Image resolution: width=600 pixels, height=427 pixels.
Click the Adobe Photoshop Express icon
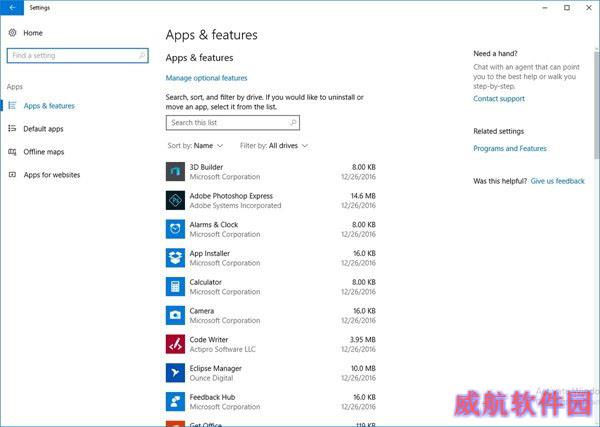point(175,200)
